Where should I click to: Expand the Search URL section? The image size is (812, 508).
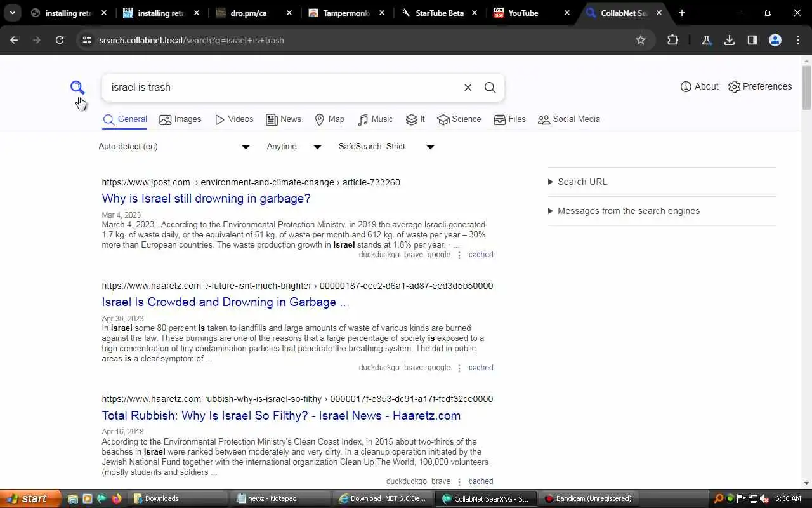pos(578,182)
